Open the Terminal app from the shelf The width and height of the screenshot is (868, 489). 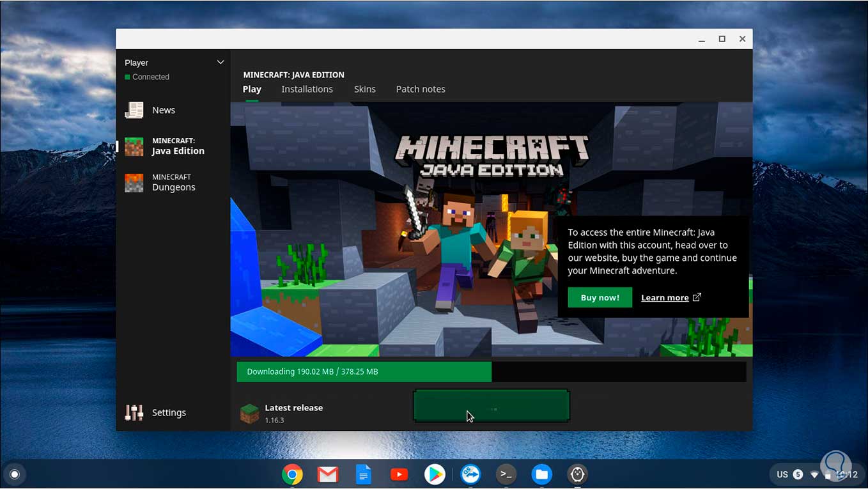click(506, 474)
